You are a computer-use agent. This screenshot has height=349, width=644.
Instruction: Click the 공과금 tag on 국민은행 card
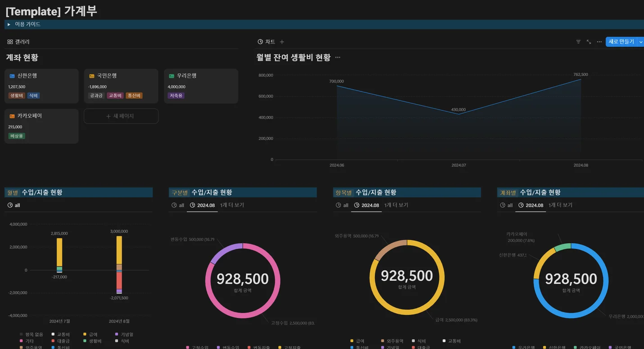coord(96,96)
